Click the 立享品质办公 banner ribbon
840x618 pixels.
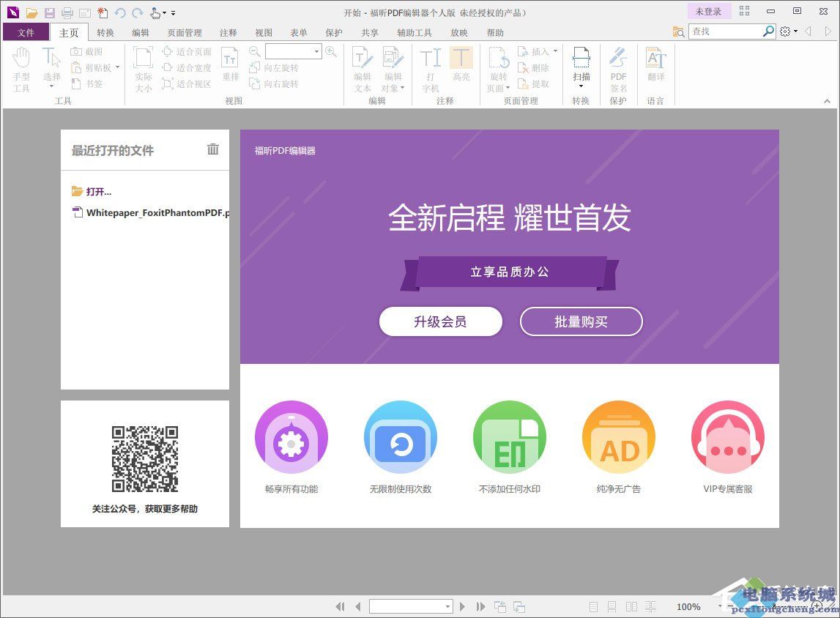(509, 272)
